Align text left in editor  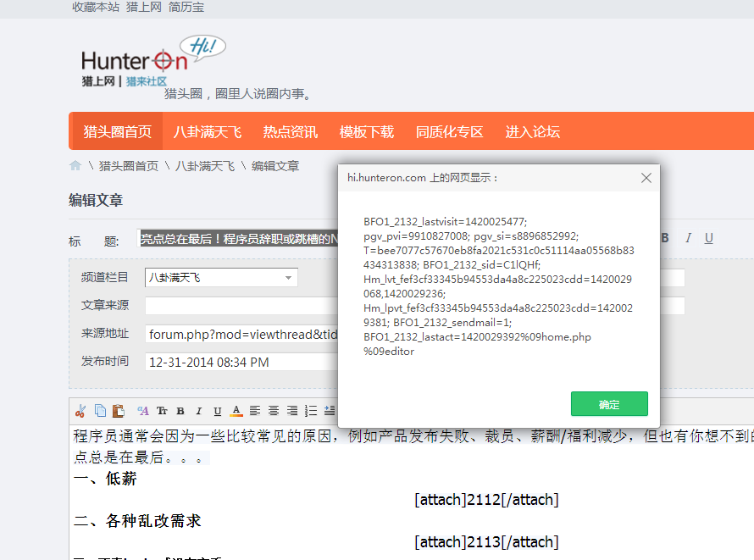point(255,411)
